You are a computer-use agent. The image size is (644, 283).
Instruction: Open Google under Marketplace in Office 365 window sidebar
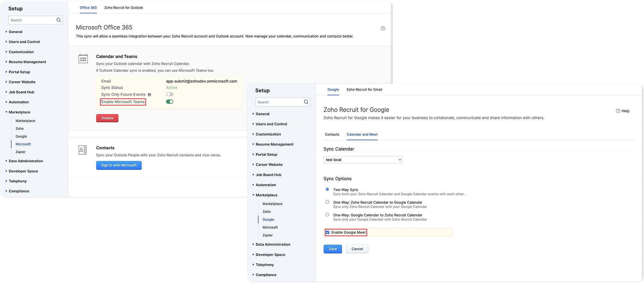point(21,136)
